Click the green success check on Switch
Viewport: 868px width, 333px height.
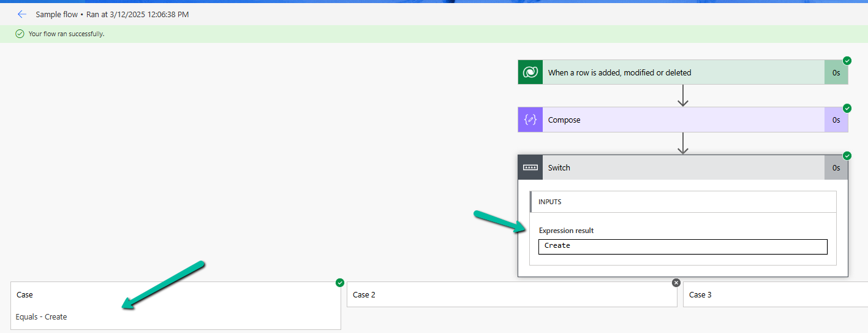coord(847,156)
